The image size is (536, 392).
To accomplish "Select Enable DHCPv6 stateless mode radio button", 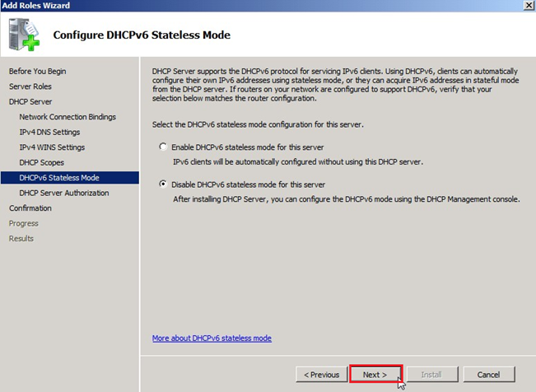I will (x=163, y=146).
